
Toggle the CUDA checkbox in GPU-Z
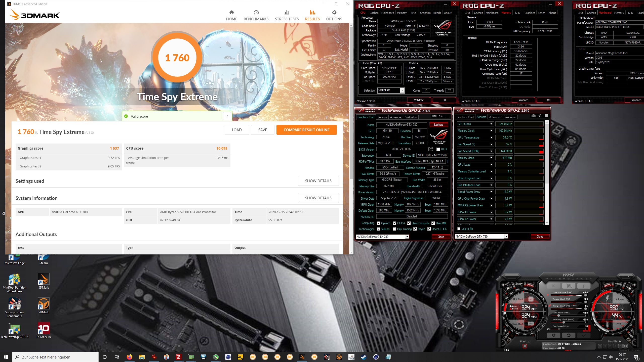click(x=394, y=223)
